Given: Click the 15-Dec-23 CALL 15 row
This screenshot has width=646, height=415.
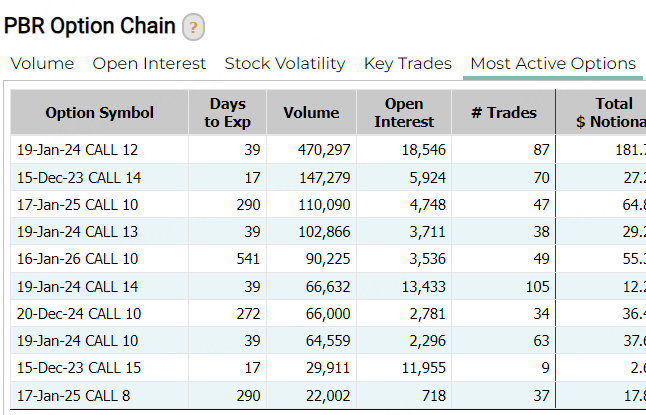Looking at the screenshot, I should (x=77, y=368).
